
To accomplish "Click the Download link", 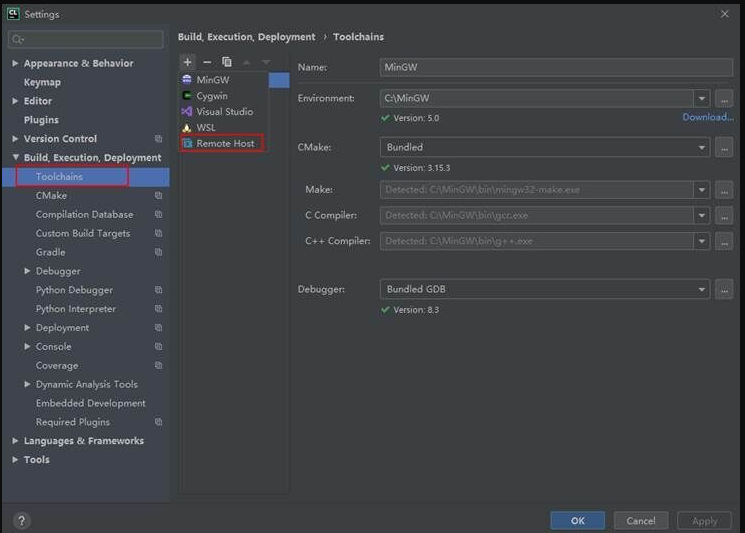I will point(708,117).
